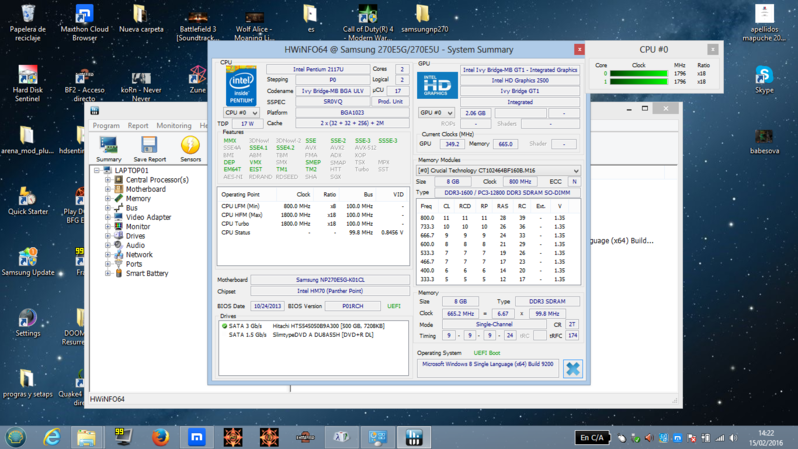This screenshot has width=798, height=449.
Task: Click the Maxthon browser taskbar icon
Action: (x=196, y=437)
